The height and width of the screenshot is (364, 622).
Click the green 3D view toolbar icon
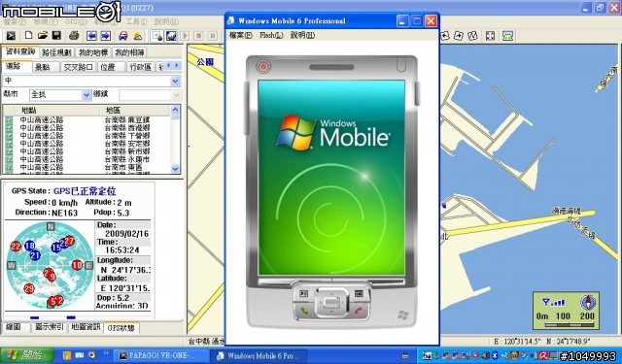click(508, 36)
